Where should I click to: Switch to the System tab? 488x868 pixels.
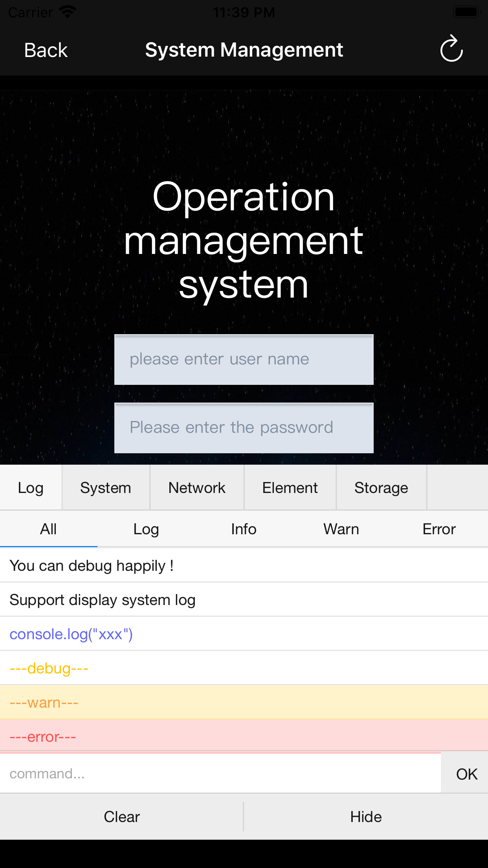coord(105,487)
